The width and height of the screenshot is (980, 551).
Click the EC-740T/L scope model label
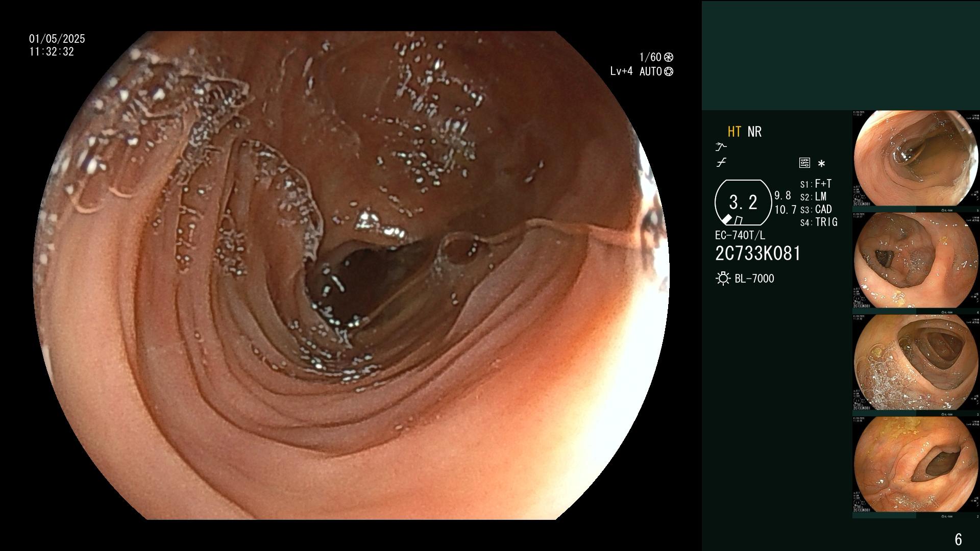pyautogui.click(x=740, y=236)
